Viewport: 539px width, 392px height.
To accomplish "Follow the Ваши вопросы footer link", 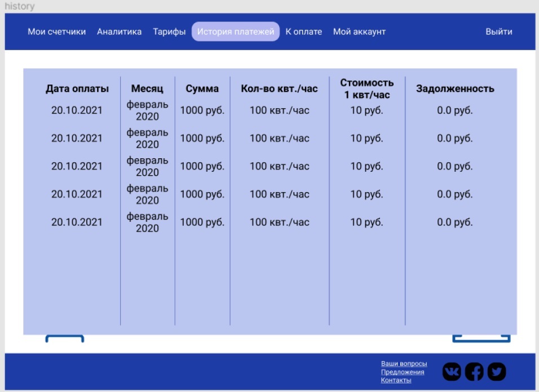I will 404,364.
